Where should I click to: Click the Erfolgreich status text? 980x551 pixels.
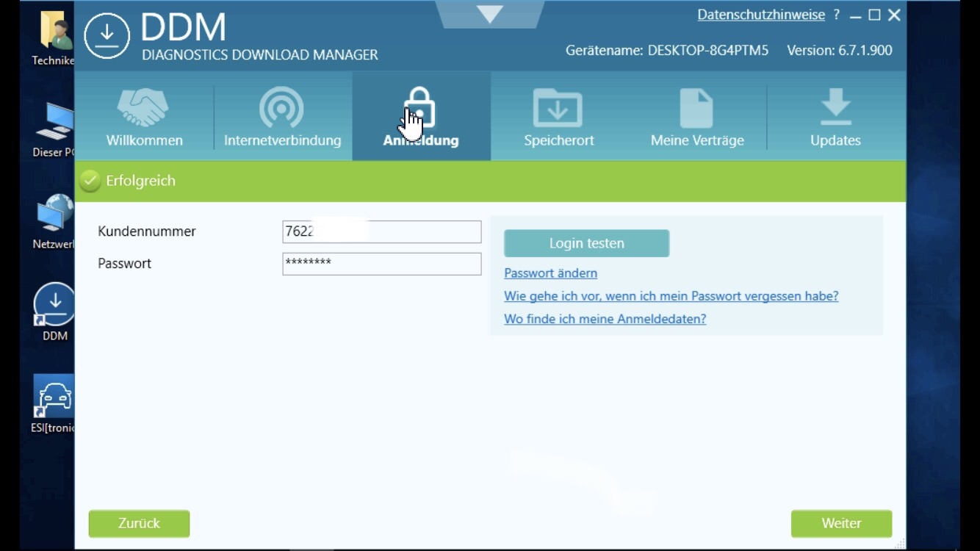coord(140,181)
